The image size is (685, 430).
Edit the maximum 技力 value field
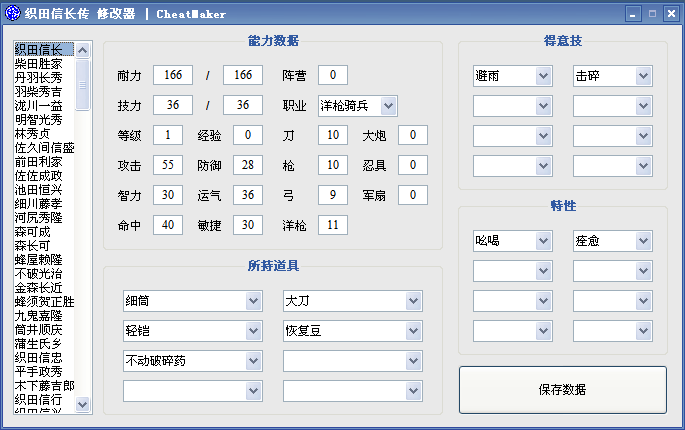point(243,105)
